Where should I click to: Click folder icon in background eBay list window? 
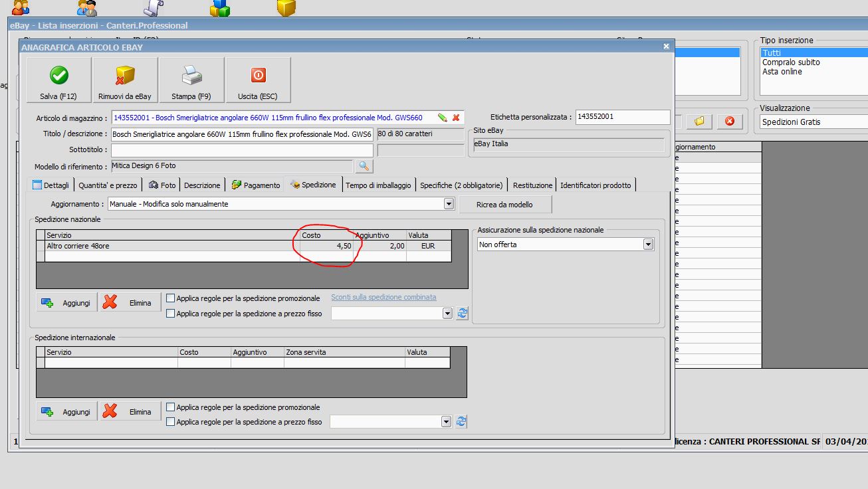(x=700, y=122)
